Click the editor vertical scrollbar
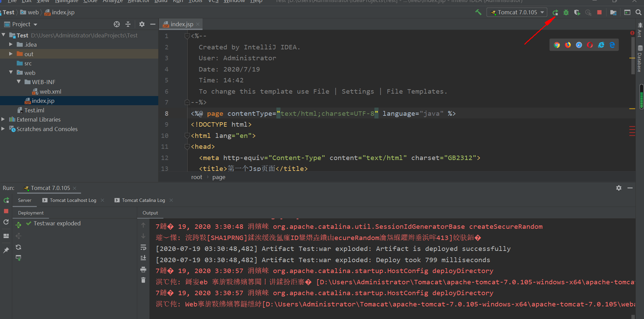 click(x=633, y=56)
